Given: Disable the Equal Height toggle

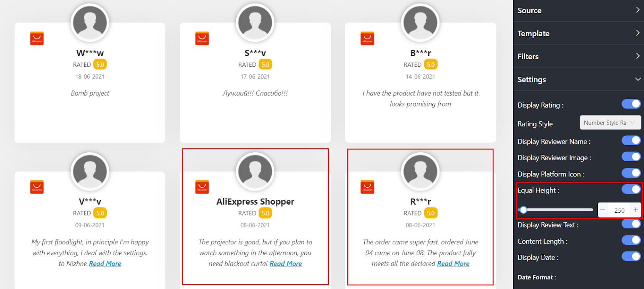Looking at the screenshot, I should [x=631, y=189].
